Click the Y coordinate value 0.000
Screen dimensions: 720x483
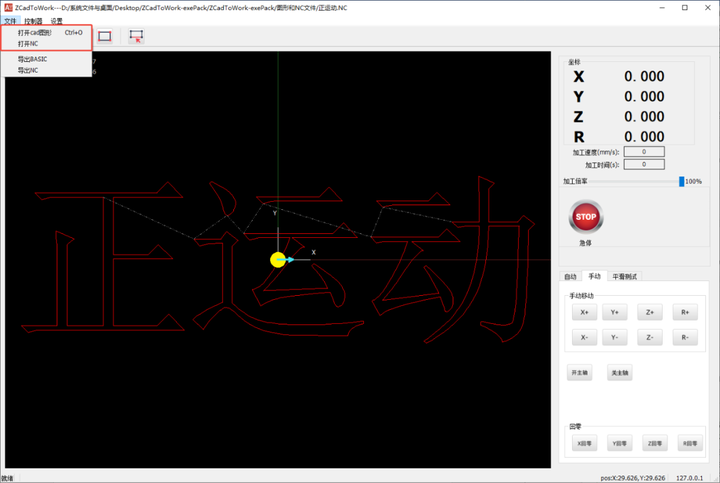pyautogui.click(x=644, y=96)
